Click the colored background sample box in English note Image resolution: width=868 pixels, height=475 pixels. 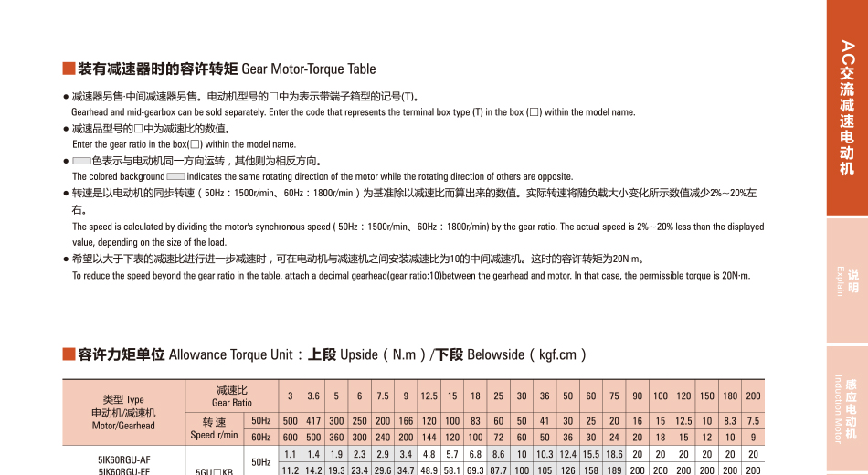176,176
